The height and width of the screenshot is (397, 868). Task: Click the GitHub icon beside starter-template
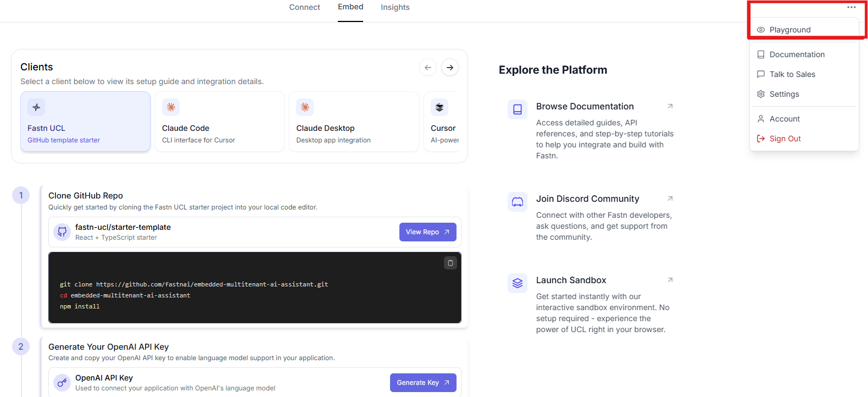(x=62, y=232)
